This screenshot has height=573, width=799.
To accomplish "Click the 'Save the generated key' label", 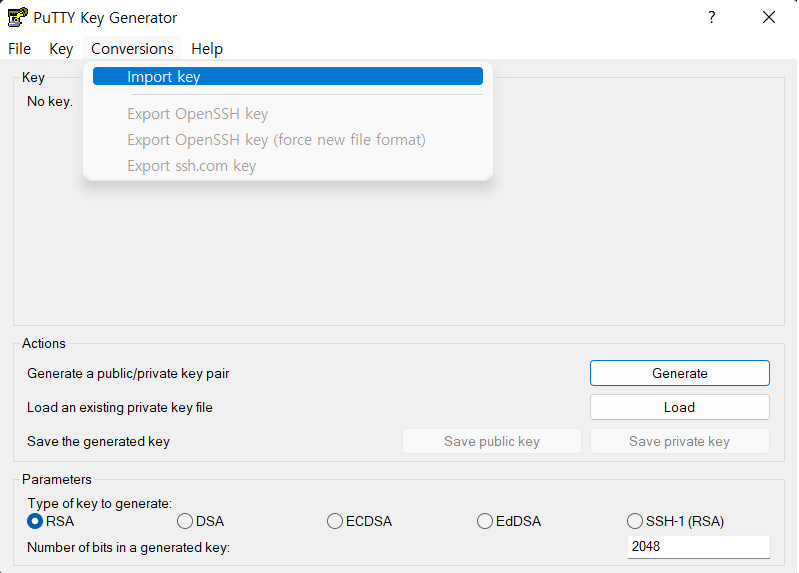I will point(98,441).
